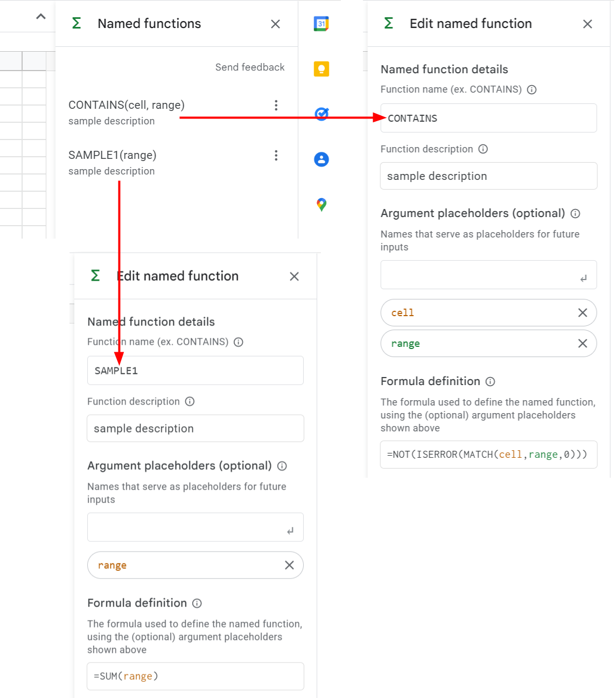Image resolution: width=616 pixels, height=698 pixels.
Task: Collapse the toolbar with the up chevron
Action: click(41, 17)
